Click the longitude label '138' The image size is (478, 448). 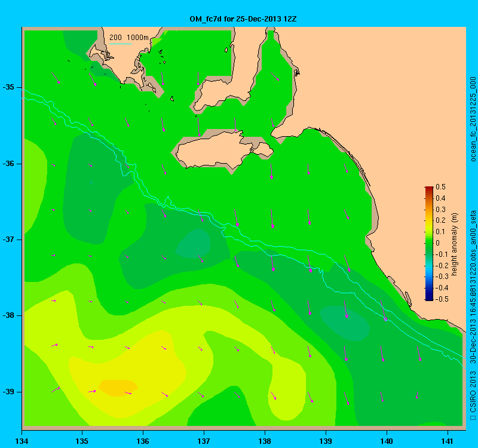click(x=265, y=441)
